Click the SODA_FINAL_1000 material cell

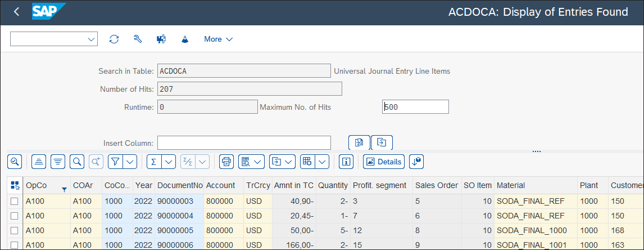(x=535, y=230)
